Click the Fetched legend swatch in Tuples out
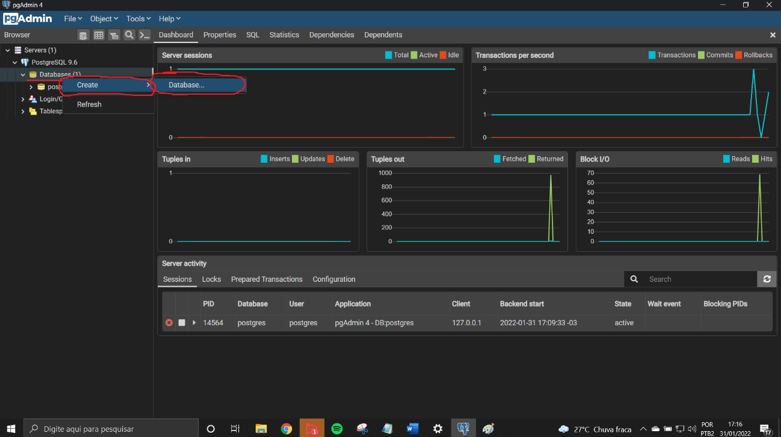 pos(497,159)
